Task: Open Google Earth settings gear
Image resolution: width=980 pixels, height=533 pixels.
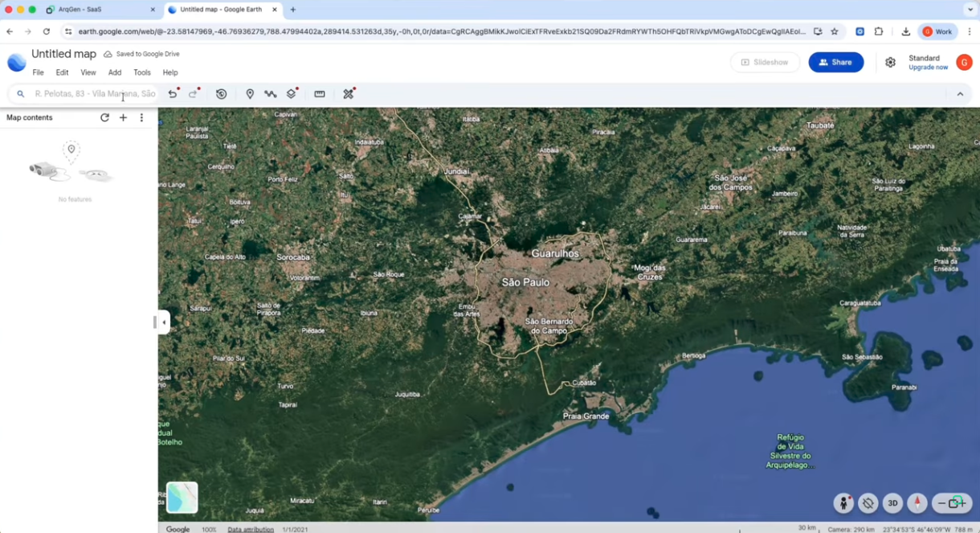Action: (890, 62)
